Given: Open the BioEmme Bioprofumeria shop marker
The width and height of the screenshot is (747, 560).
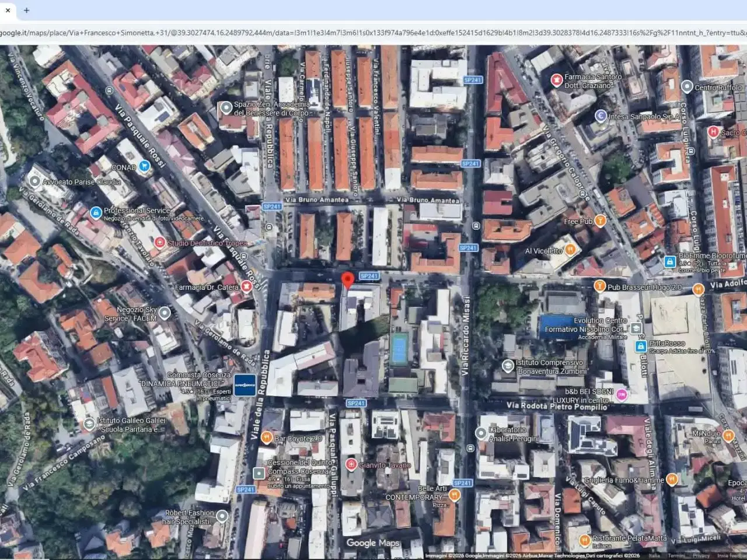Looking at the screenshot, I should point(669,262).
